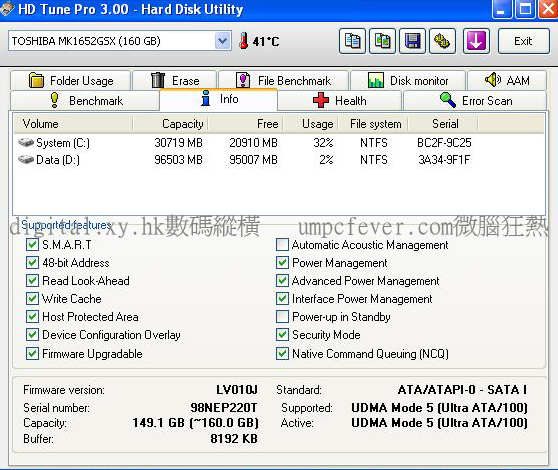This screenshot has height=470, width=558.
Task: Click the save screenshot floppy icon
Action: 412,41
